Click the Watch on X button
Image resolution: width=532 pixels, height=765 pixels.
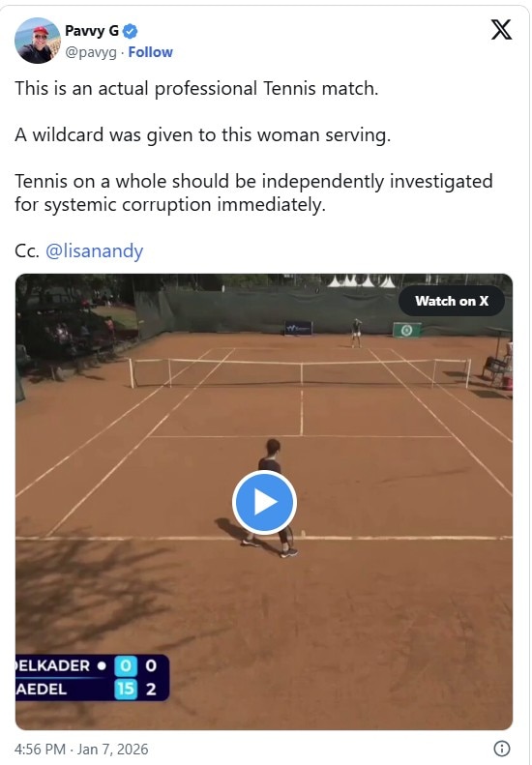point(452,301)
